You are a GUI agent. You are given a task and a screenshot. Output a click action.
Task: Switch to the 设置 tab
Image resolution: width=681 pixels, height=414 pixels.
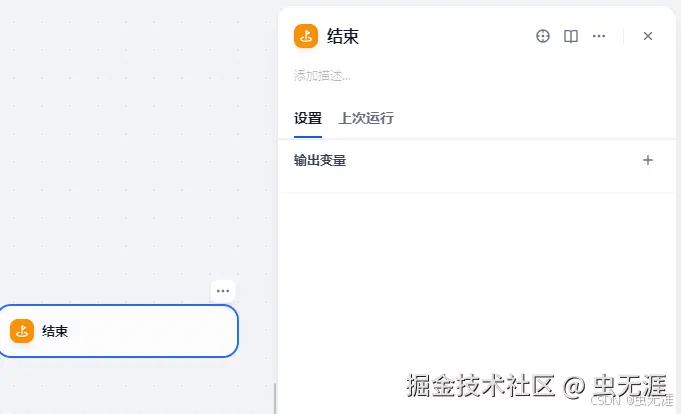[308, 119]
